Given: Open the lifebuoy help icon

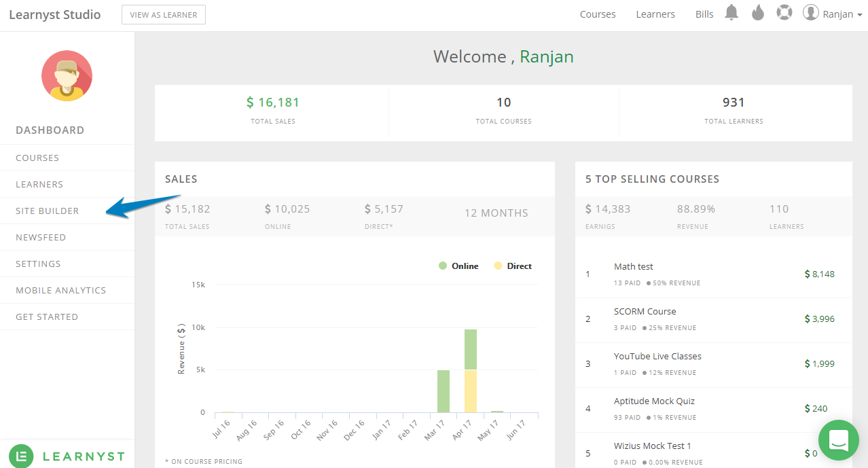Looking at the screenshot, I should (784, 13).
